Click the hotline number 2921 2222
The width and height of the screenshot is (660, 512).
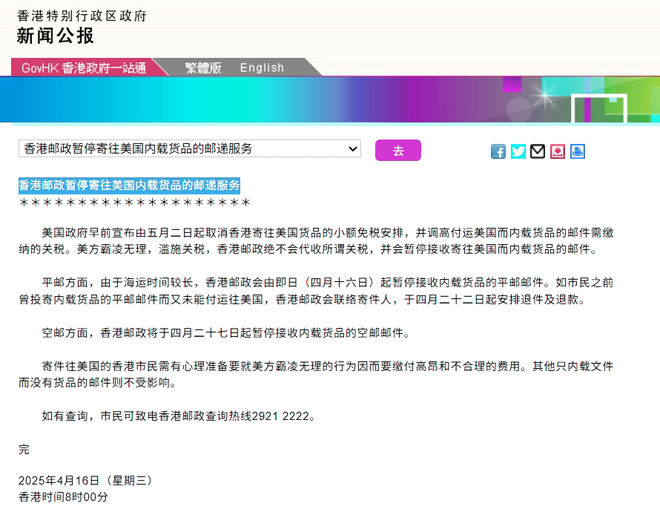(x=281, y=416)
